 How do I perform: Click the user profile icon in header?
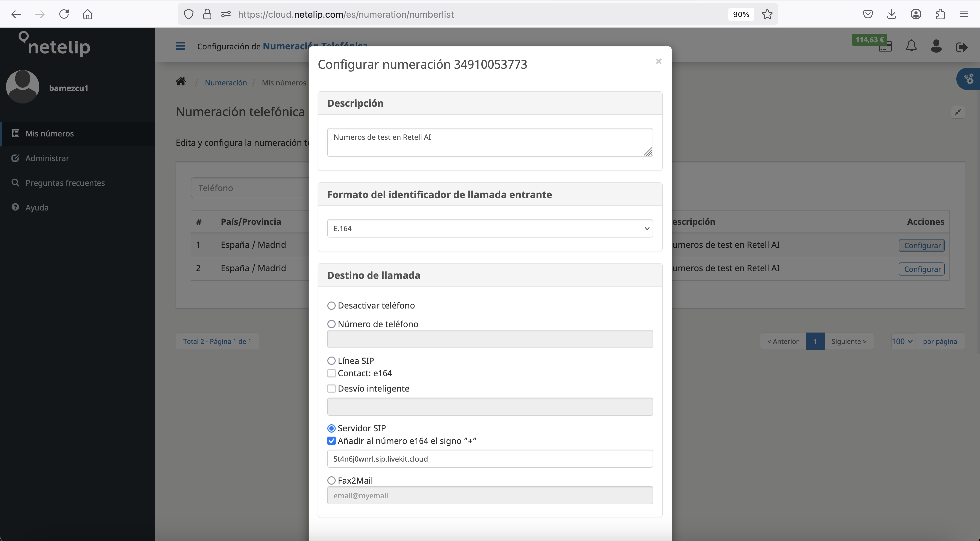coord(936,46)
